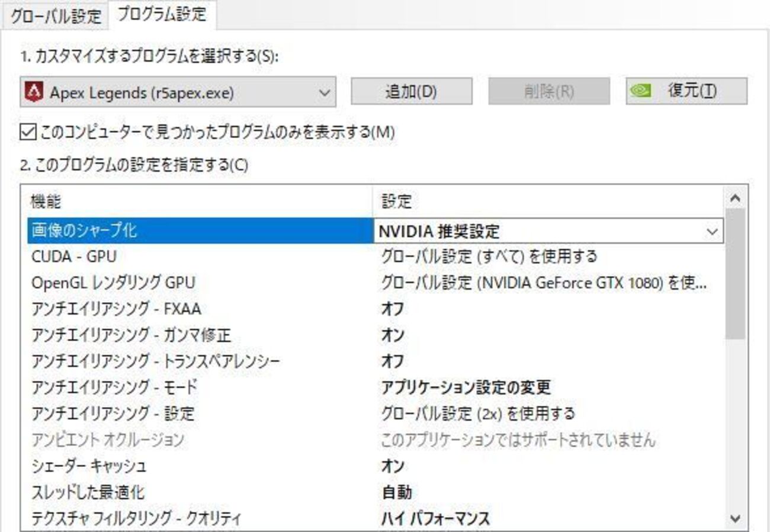770x532 pixels.
Task: Select the プログラム設定 tab
Action: pyautogui.click(x=162, y=14)
